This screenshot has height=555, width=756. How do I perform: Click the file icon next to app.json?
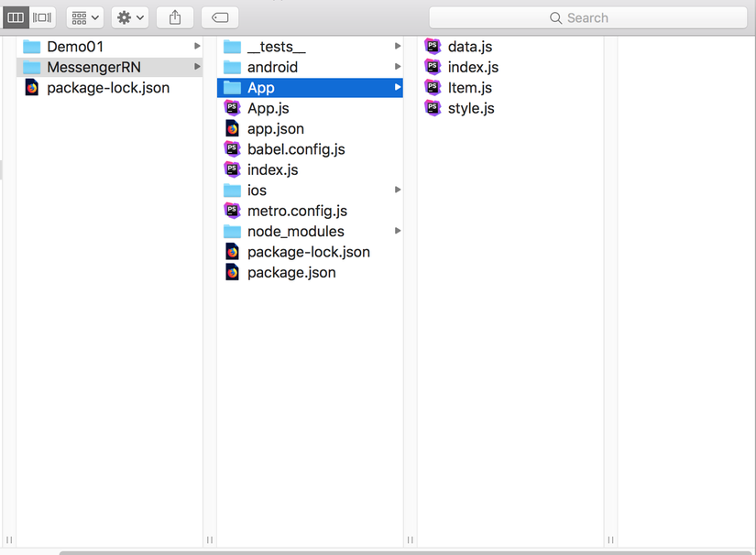coord(232,128)
